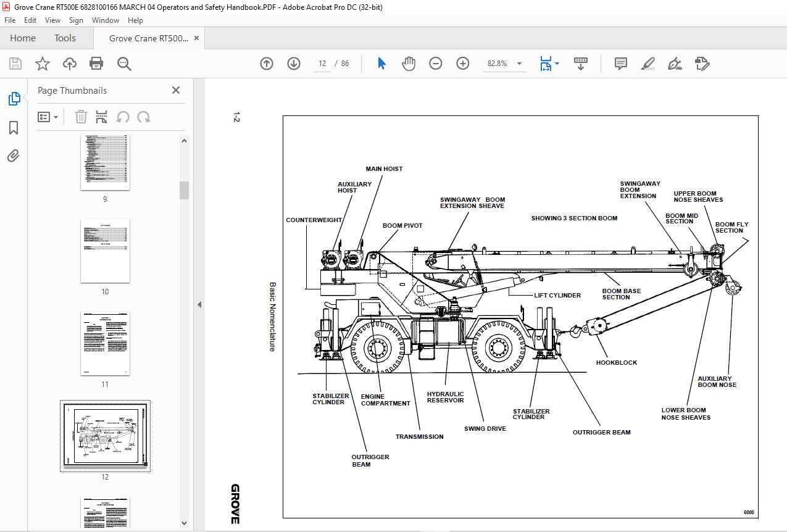Close the Page Thumbnails panel

click(x=176, y=90)
